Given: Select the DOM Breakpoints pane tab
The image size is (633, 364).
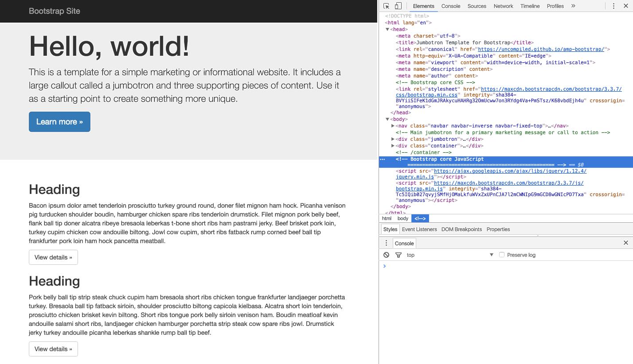Looking at the screenshot, I should pyautogui.click(x=461, y=229).
